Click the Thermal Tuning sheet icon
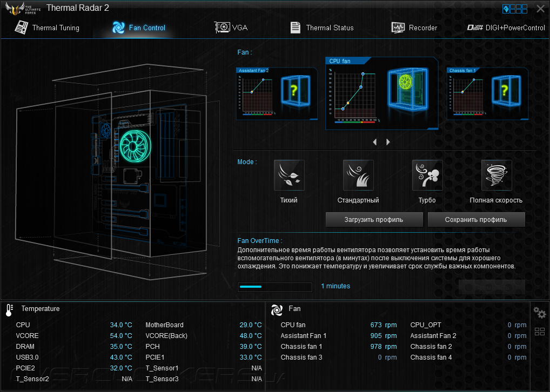The width and height of the screenshot is (550, 392). pos(22,28)
